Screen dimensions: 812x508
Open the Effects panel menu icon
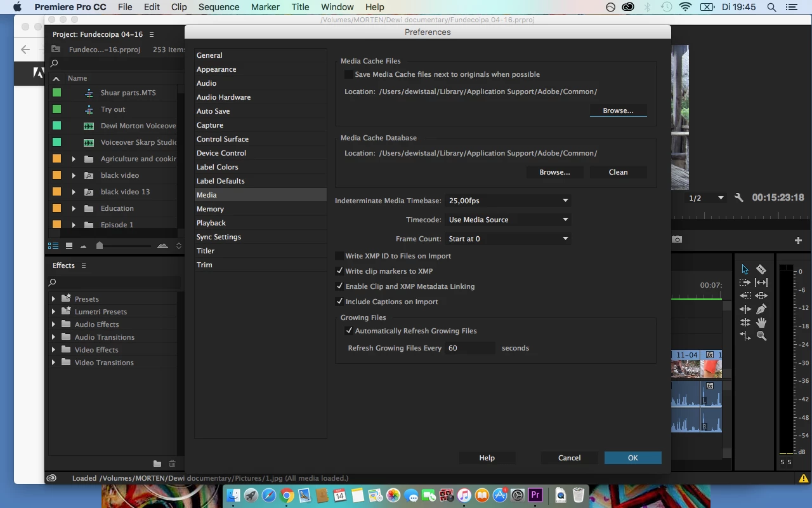pyautogui.click(x=84, y=265)
